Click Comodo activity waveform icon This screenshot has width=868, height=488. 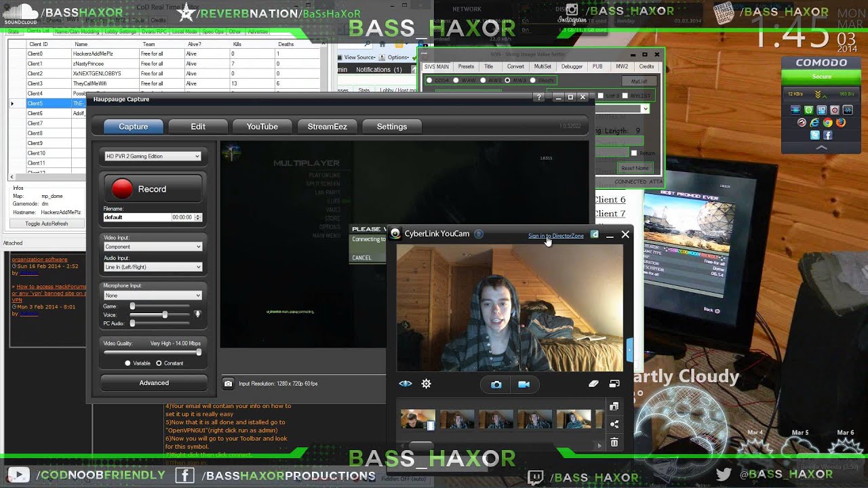click(x=848, y=110)
